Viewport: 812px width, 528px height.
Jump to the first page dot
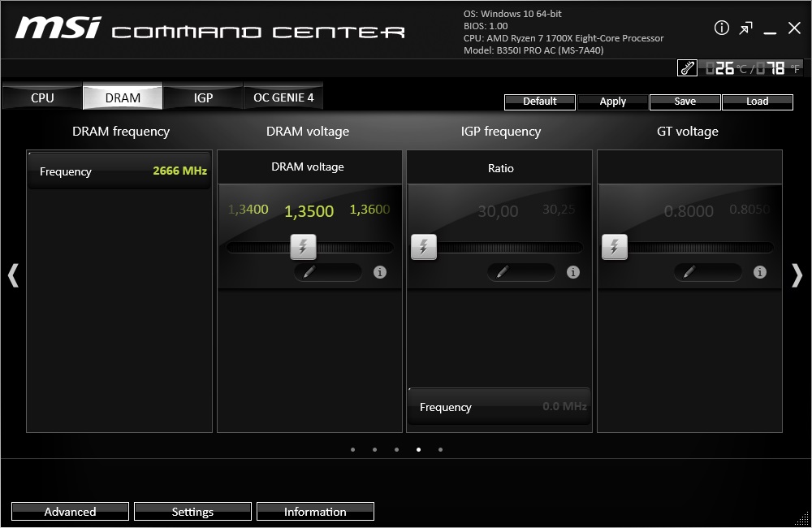coord(352,450)
